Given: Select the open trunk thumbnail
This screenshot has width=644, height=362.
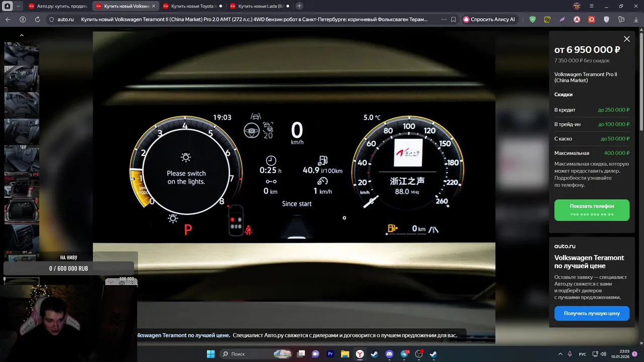Looking at the screenshot, I should point(22,211).
